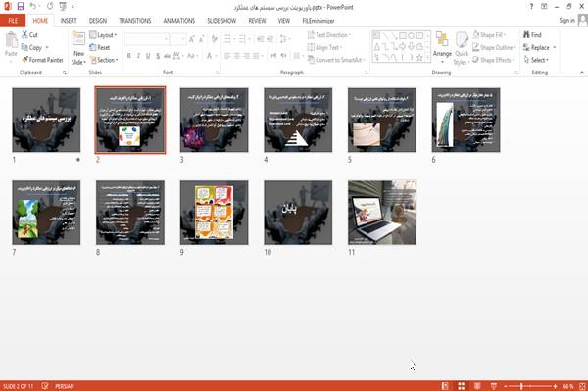The width and height of the screenshot is (588, 391).
Task: Toggle Underline formatting
Action: pos(148,56)
